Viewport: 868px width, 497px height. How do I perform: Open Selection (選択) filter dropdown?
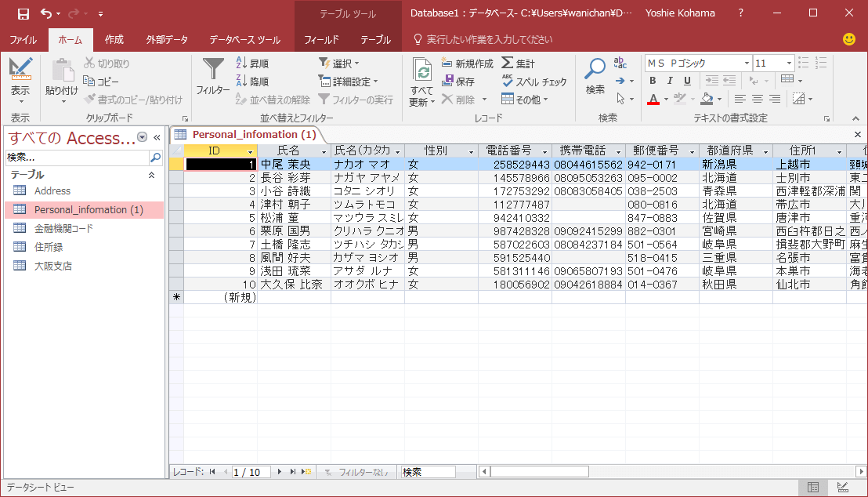338,63
